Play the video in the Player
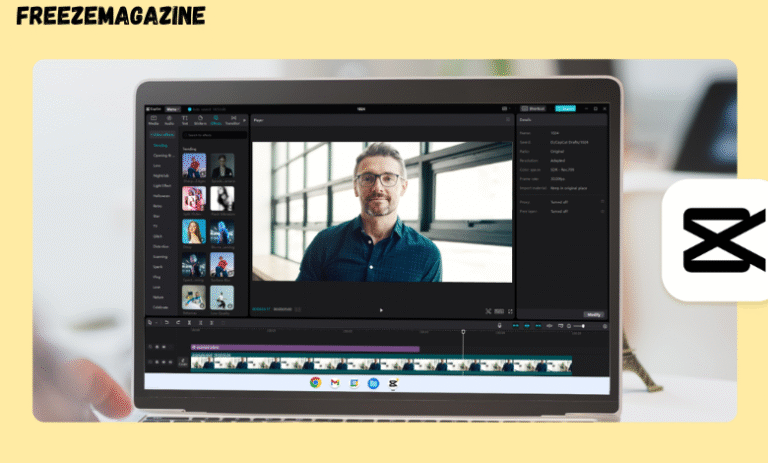The height and width of the screenshot is (463, 768). (x=381, y=310)
